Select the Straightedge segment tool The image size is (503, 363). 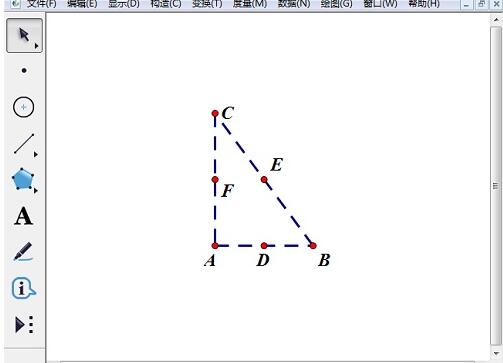coord(24,144)
